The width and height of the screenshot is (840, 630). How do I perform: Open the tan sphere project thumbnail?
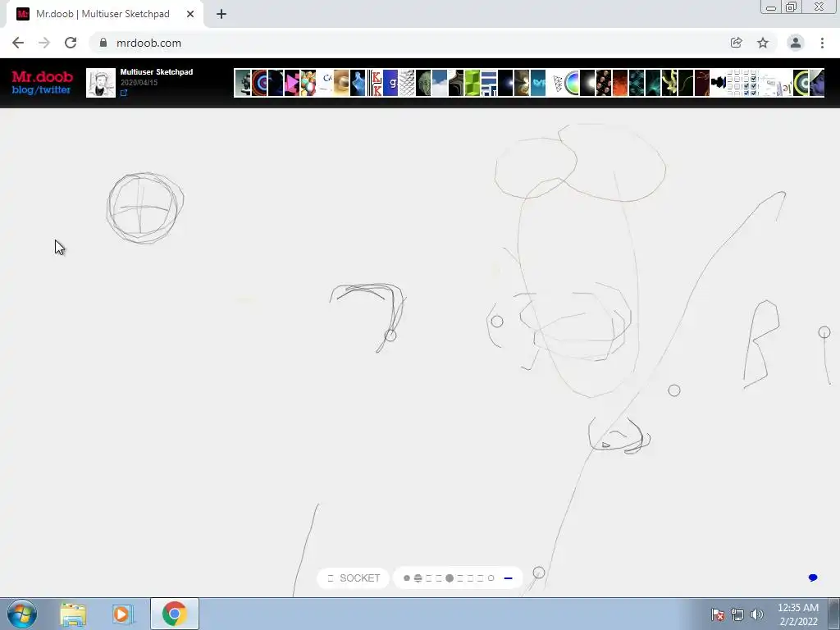click(340, 83)
